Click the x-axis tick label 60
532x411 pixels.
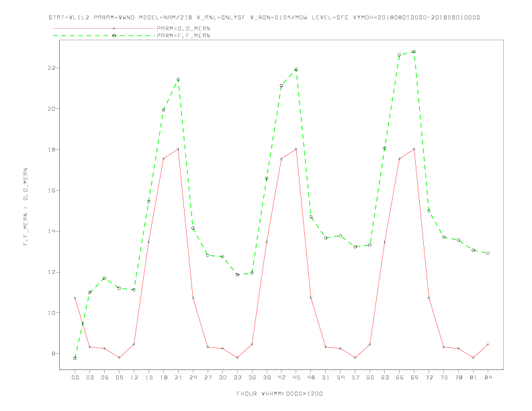[x=370, y=377]
